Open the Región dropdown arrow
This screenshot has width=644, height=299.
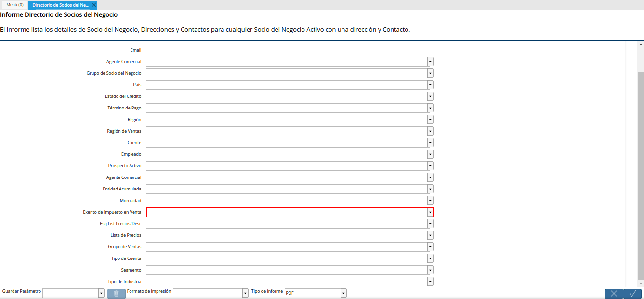[x=430, y=120]
